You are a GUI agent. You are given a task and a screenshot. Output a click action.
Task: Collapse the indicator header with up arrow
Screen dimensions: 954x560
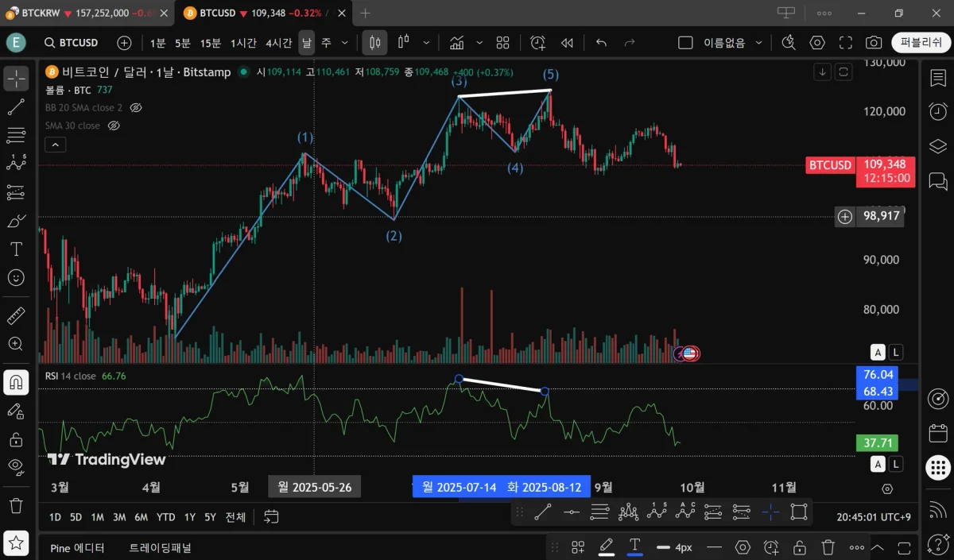(x=55, y=145)
